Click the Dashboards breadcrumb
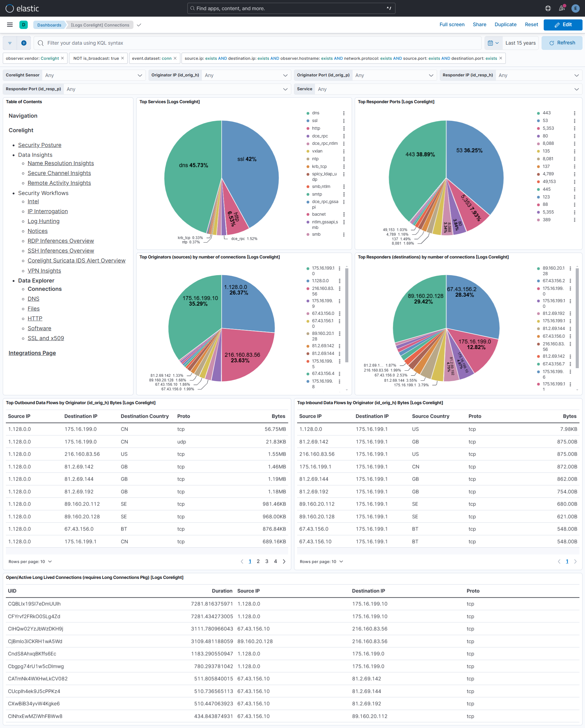This screenshot has height=728, width=585. pyautogui.click(x=49, y=25)
